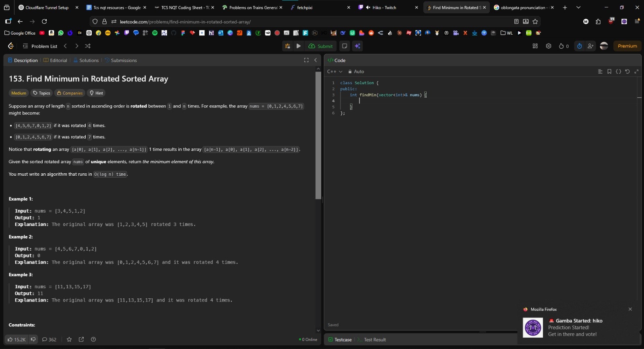Open the C++ language dropdown
644x349 pixels.
click(334, 72)
